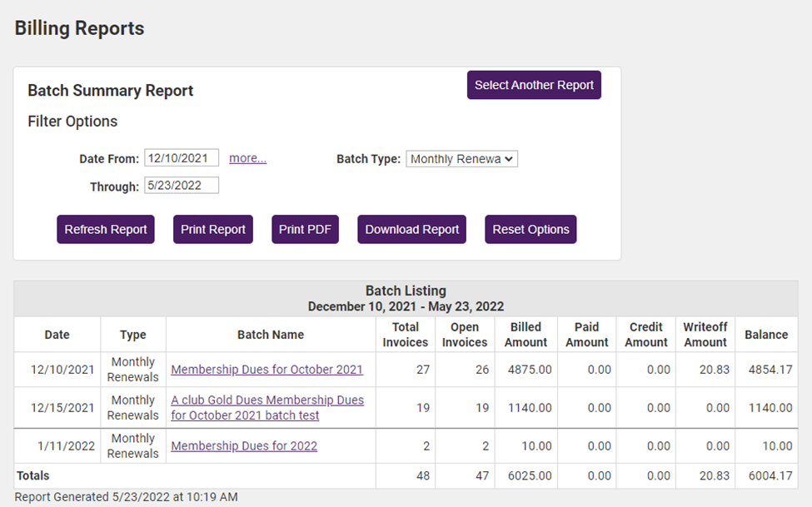Click the Date column header

[57, 334]
